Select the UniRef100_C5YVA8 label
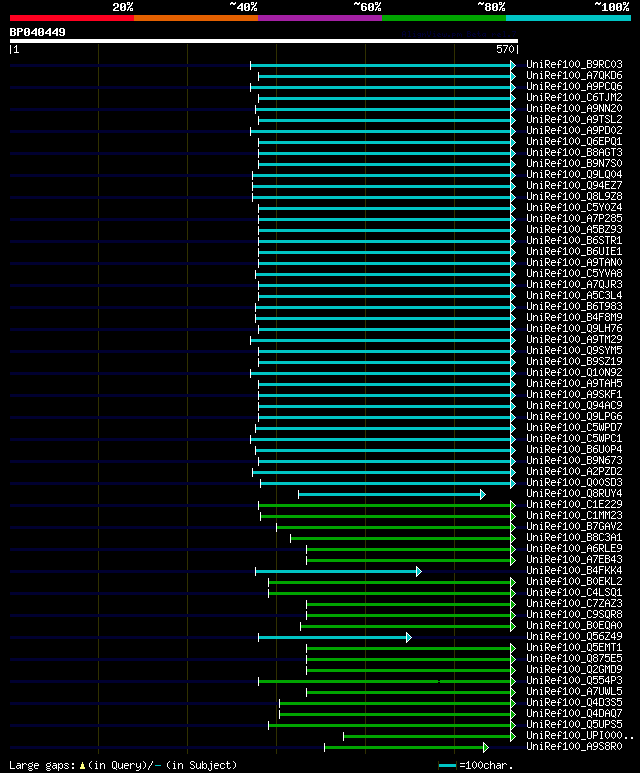The height and width of the screenshot is (773, 640). coord(574,274)
